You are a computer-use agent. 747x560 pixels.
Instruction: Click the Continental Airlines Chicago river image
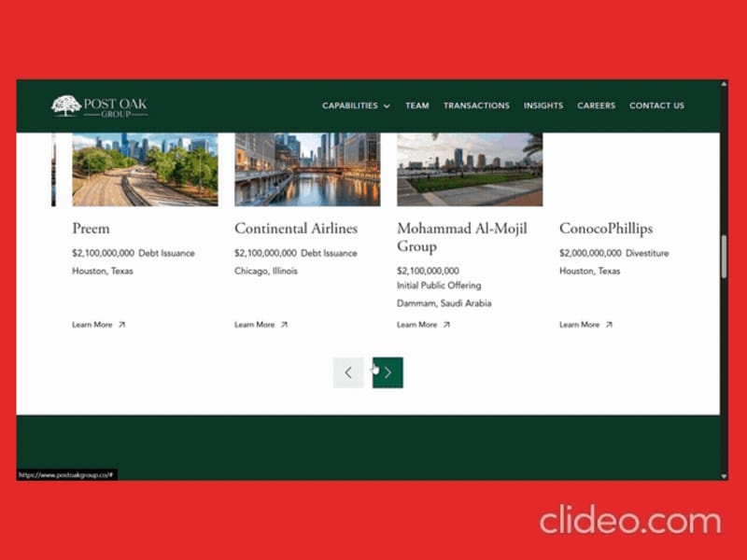[307, 170]
